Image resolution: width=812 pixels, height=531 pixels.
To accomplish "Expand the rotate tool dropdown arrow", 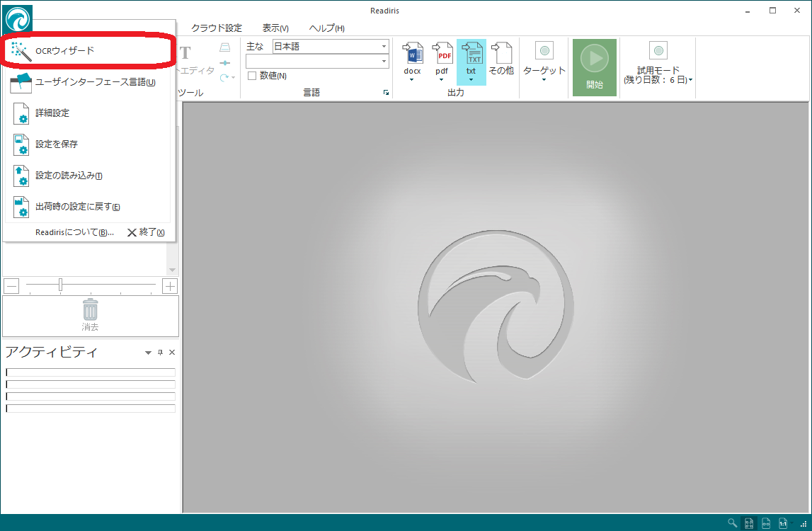I will 234,78.
